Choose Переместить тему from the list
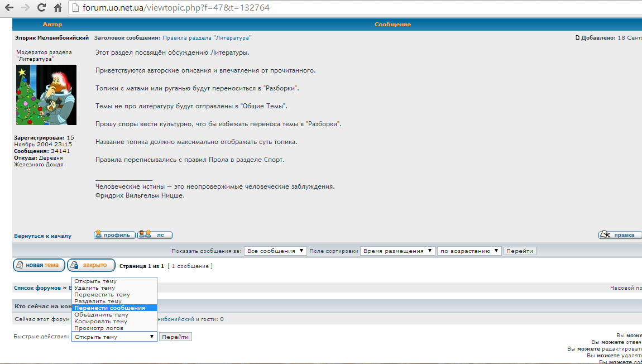 pyautogui.click(x=114, y=294)
